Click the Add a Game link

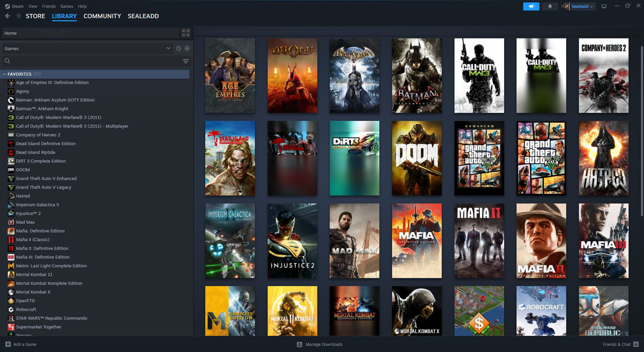point(25,344)
